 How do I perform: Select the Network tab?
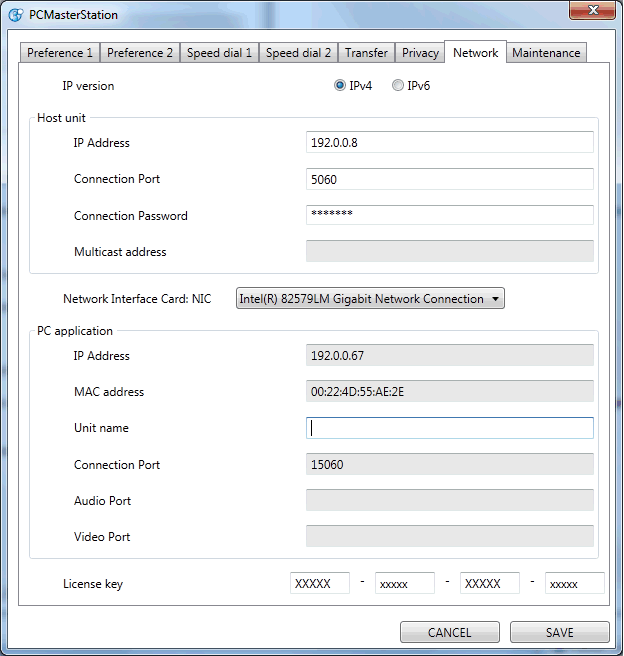click(x=476, y=52)
